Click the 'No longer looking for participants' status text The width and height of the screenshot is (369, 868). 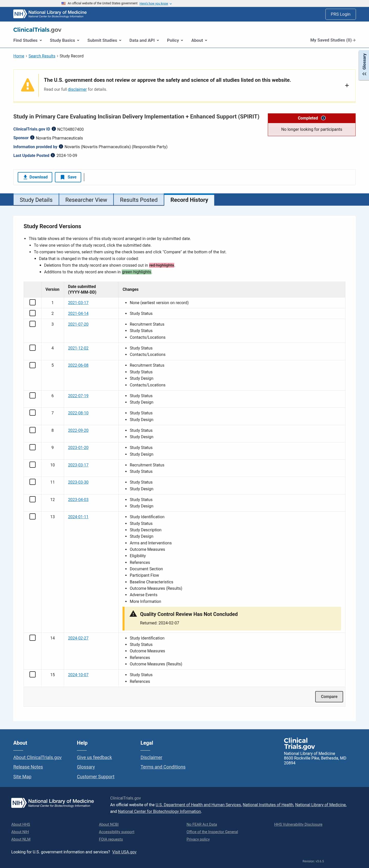(x=311, y=129)
